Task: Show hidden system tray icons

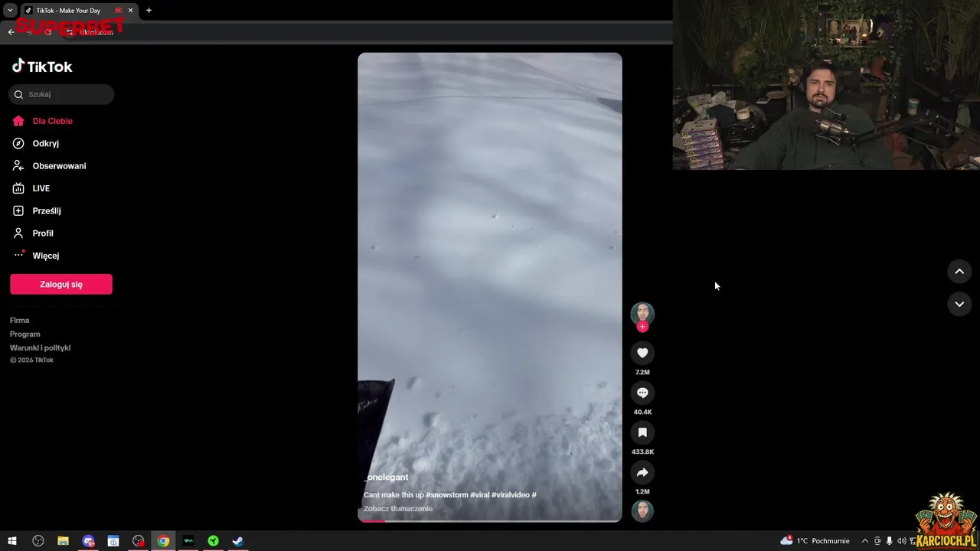Action: click(865, 541)
